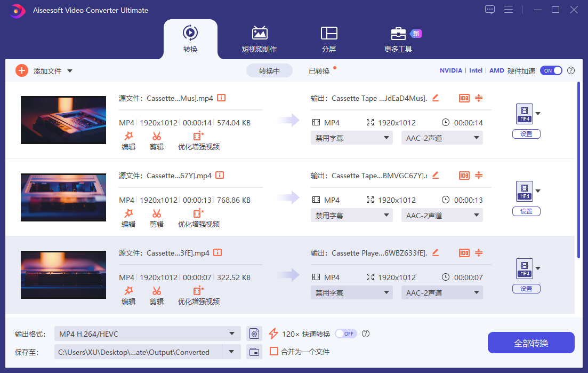Open source info icon for first video
The height and width of the screenshot is (373, 588).
tap(221, 98)
